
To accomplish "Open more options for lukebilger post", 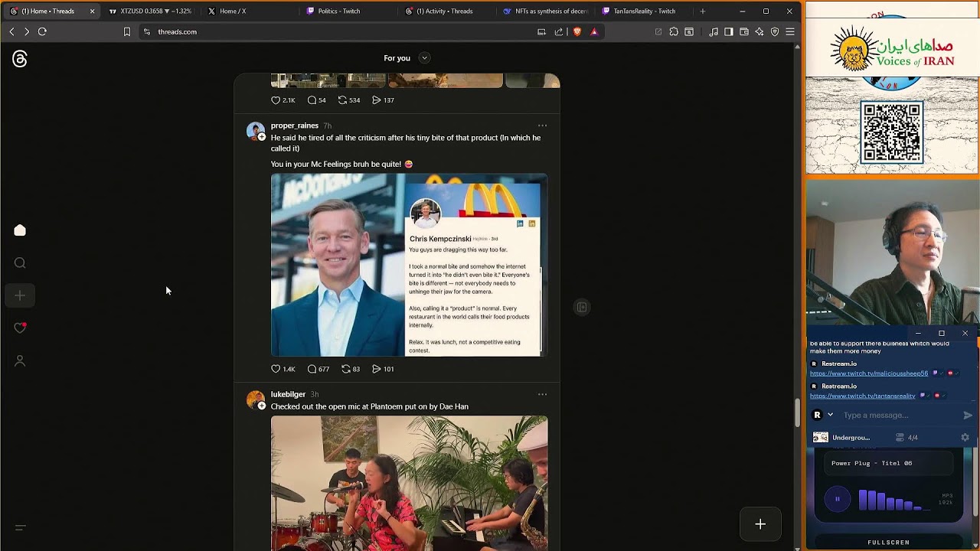I will [x=542, y=394].
